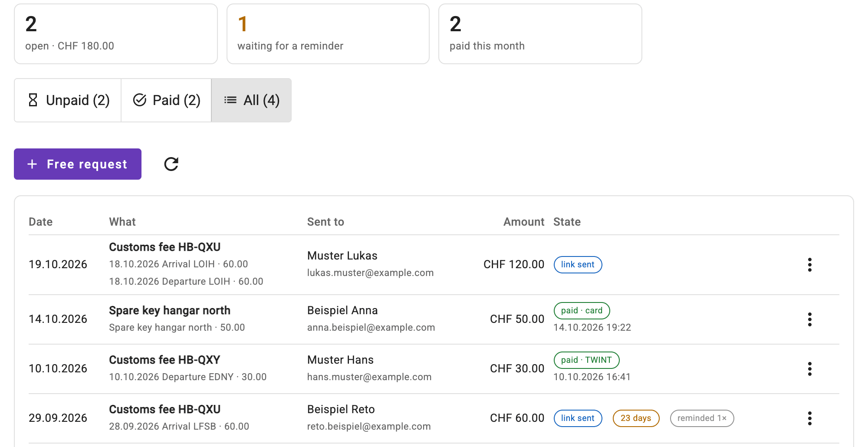Create a new Free request
This screenshot has width=868, height=447.
(x=78, y=164)
